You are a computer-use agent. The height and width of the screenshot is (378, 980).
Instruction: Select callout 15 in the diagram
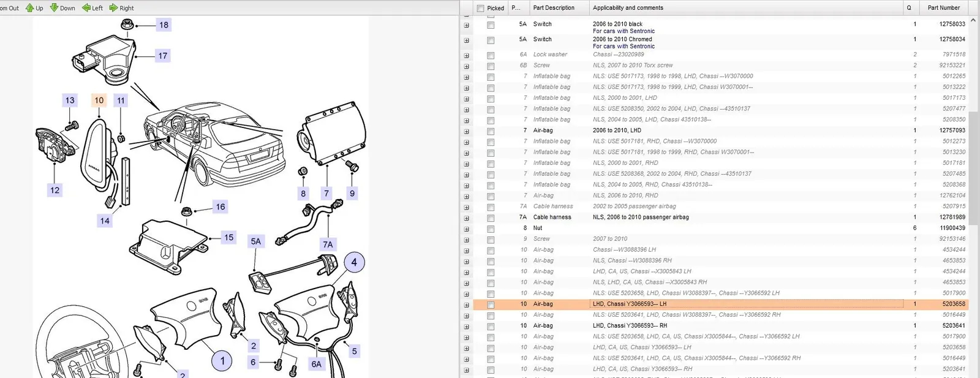point(228,237)
